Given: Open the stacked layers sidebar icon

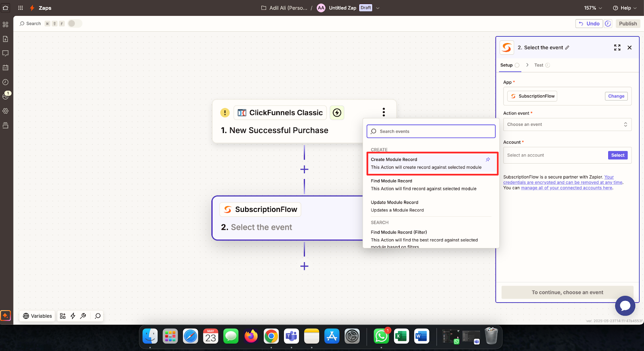Looking at the screenshot, I should coord(6,125).
